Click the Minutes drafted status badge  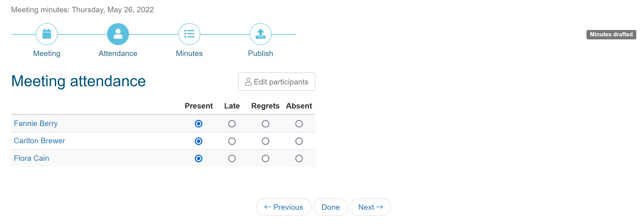[x=611, y=34]
